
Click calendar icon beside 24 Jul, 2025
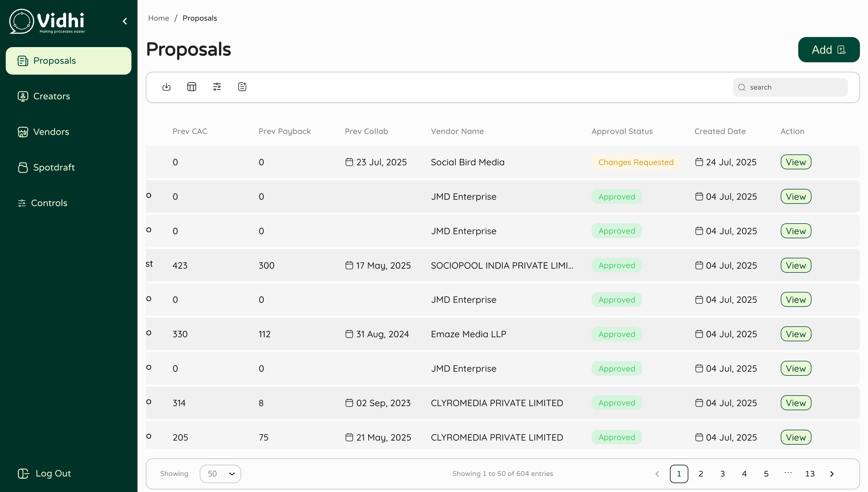click(x=699, y=162)
